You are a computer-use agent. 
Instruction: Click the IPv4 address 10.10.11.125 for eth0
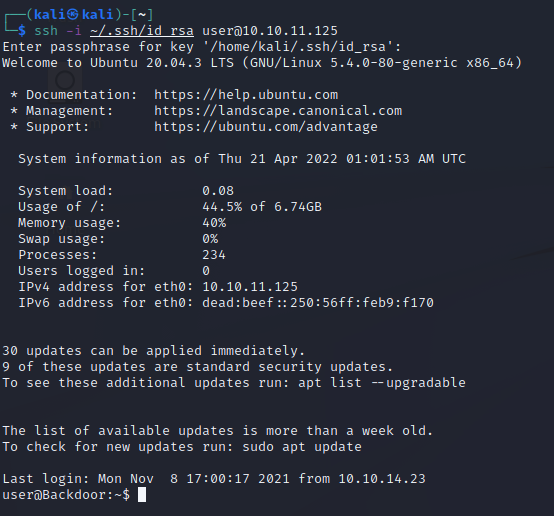pos(250,287)
